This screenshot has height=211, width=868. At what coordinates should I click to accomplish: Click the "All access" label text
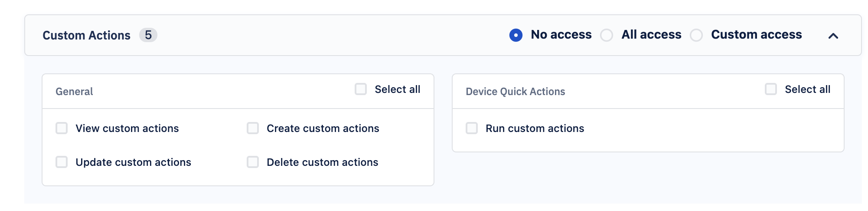tap(651, 35)
